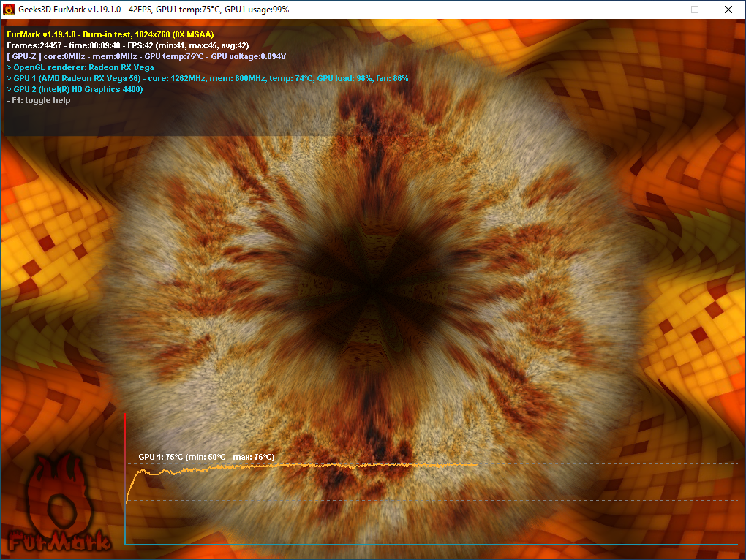Minimize the FurMark window

(x=662, y=10)
